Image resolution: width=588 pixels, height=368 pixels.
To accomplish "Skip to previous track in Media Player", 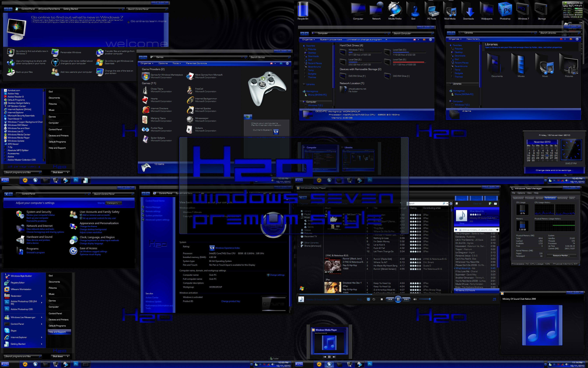I will 390,299.
